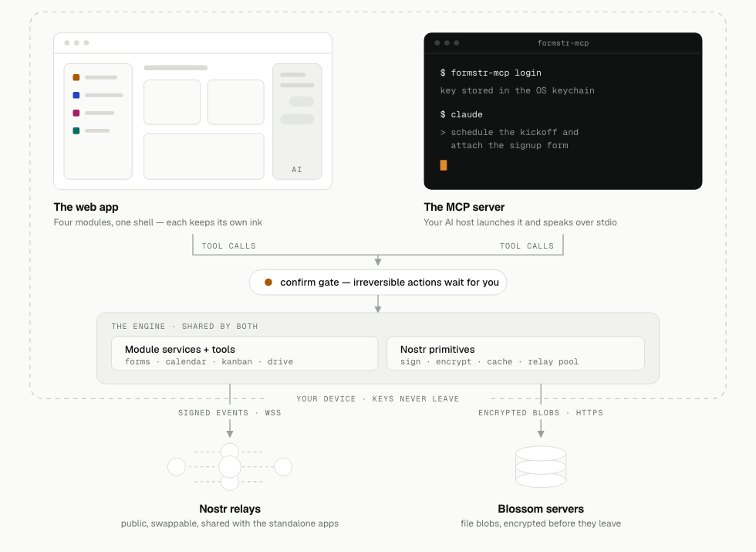Click 'Your AI host launches it' description

520,222
